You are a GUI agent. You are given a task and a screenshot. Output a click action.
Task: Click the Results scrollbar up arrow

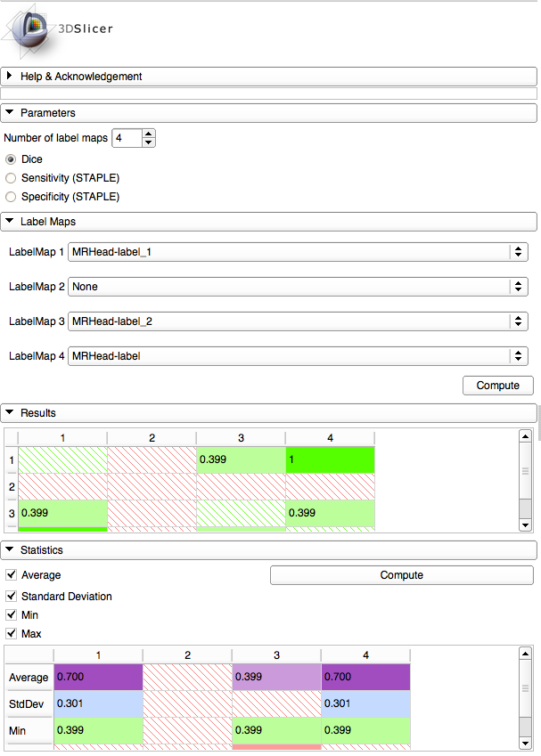[x=525, y=436]
